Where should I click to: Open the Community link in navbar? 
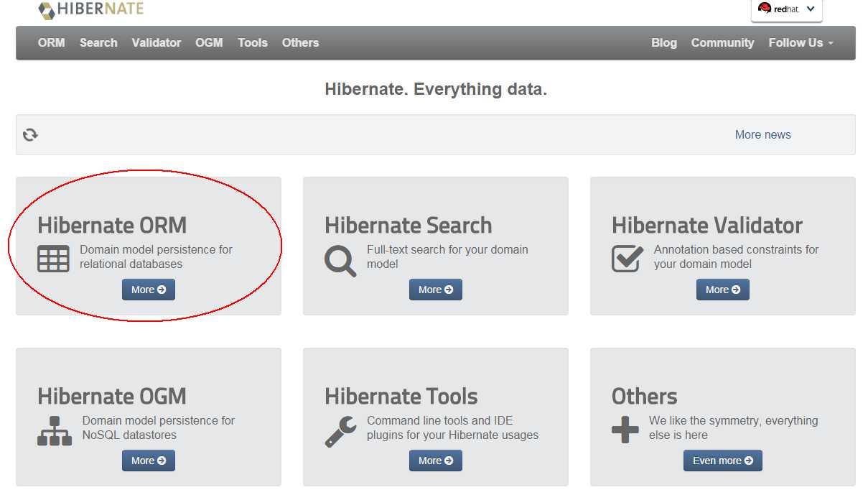(722, 42)
